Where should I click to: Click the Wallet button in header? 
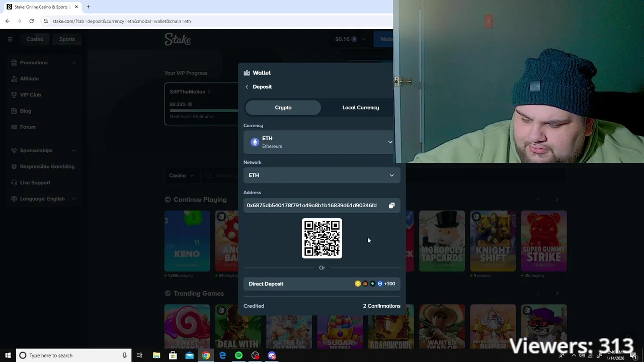(x=383, y=39)
